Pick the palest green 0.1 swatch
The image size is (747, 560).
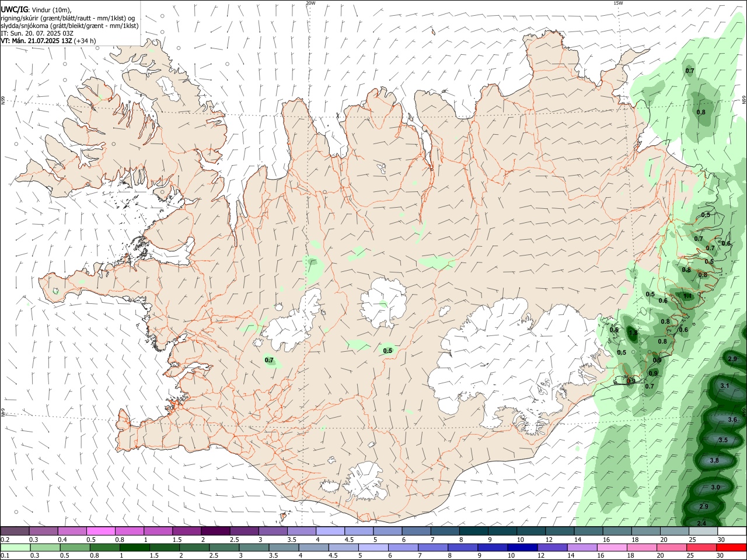15,547
